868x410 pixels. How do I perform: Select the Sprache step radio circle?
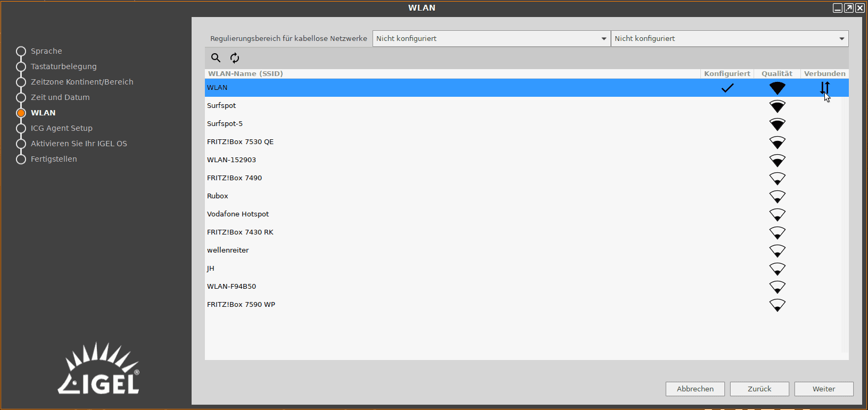click(21, 51)
